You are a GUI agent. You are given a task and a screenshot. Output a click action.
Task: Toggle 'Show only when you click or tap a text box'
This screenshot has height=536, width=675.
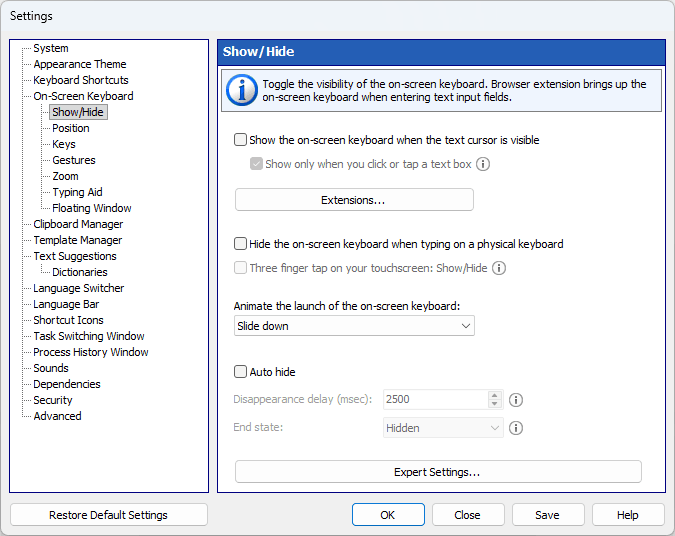click(x=256, y=164)
